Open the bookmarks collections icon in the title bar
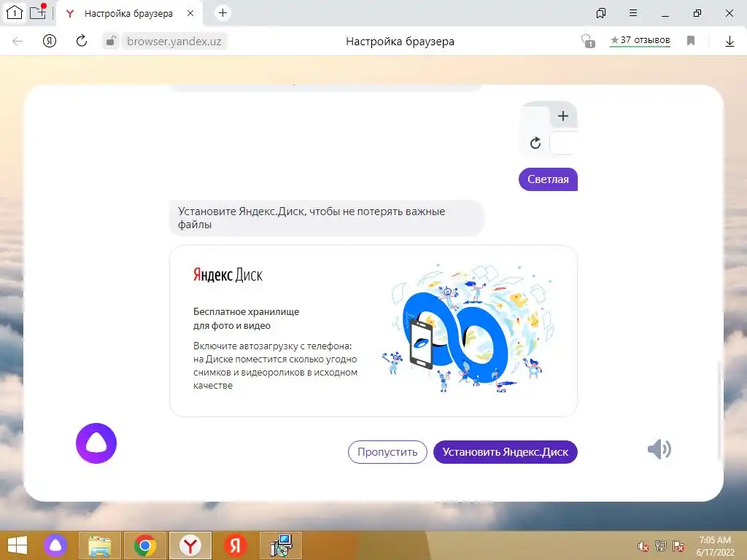 tap(601, 13)
